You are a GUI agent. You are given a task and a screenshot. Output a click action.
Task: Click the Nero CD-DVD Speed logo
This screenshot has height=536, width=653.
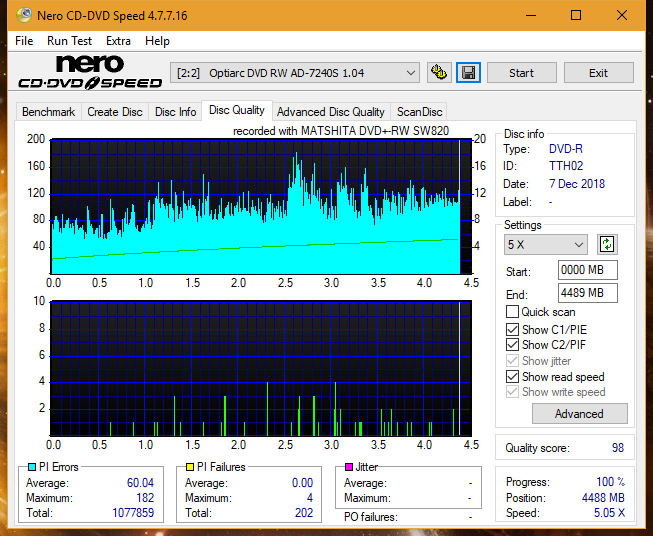(90, 73)
